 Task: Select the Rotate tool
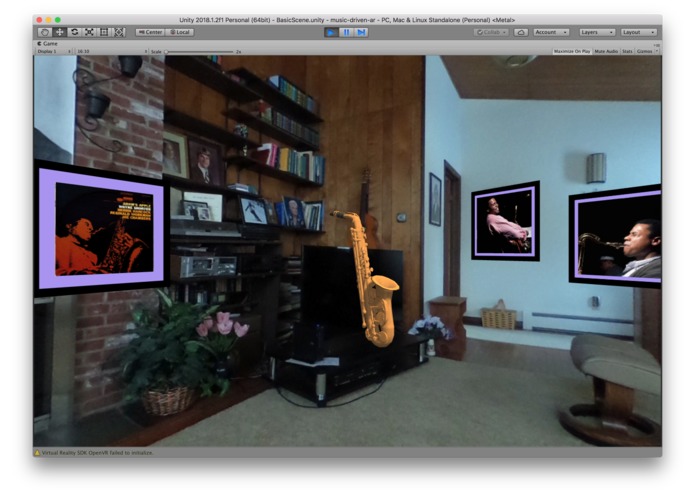click(x=74, y=32)
